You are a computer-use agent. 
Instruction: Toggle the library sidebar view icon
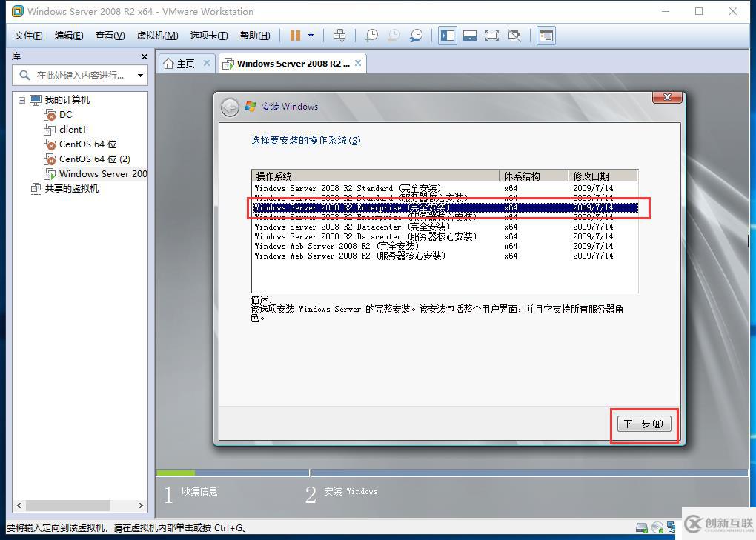(448, 35)
